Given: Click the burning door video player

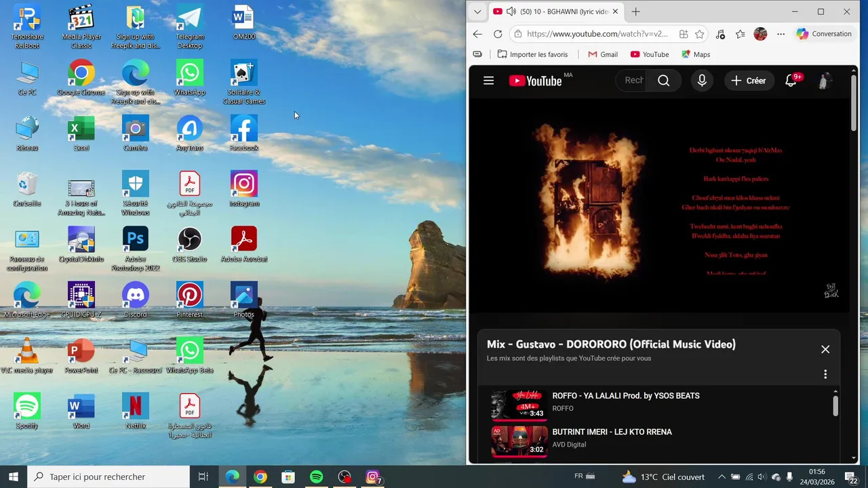Looking at the screenshot, I should pyautogui.click(x=658, y=206).
